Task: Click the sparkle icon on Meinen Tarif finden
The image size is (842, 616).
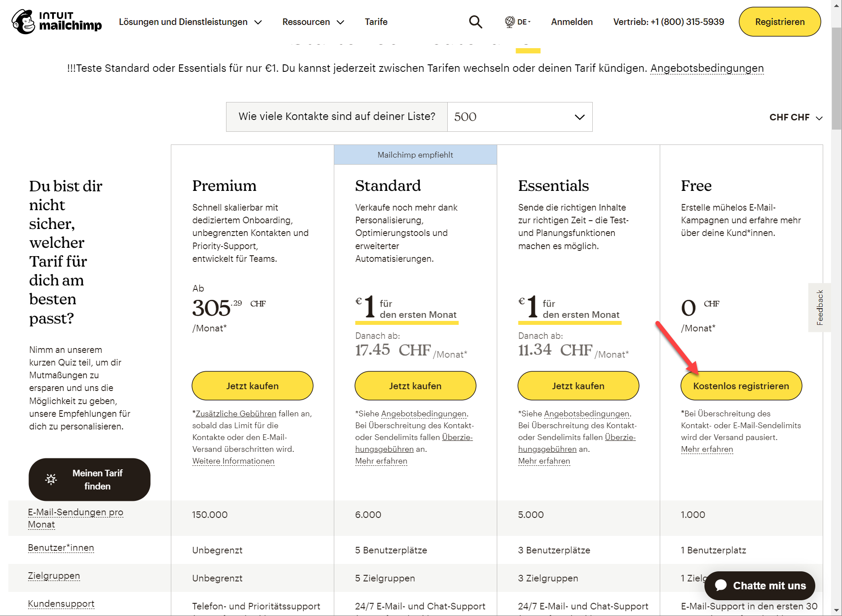Action: point(51,479)
